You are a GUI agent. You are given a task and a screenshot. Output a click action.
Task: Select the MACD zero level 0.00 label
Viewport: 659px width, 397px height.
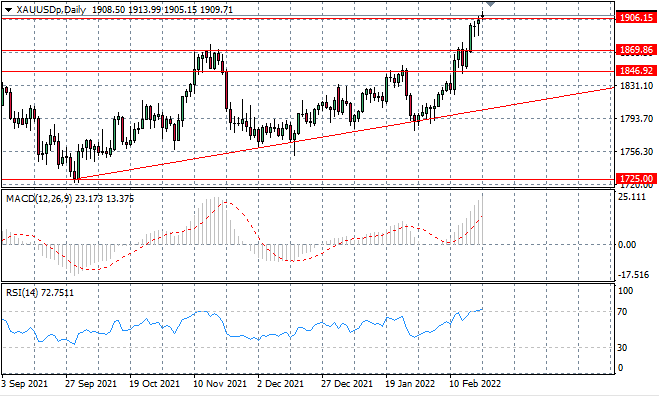tap(627, 245)
